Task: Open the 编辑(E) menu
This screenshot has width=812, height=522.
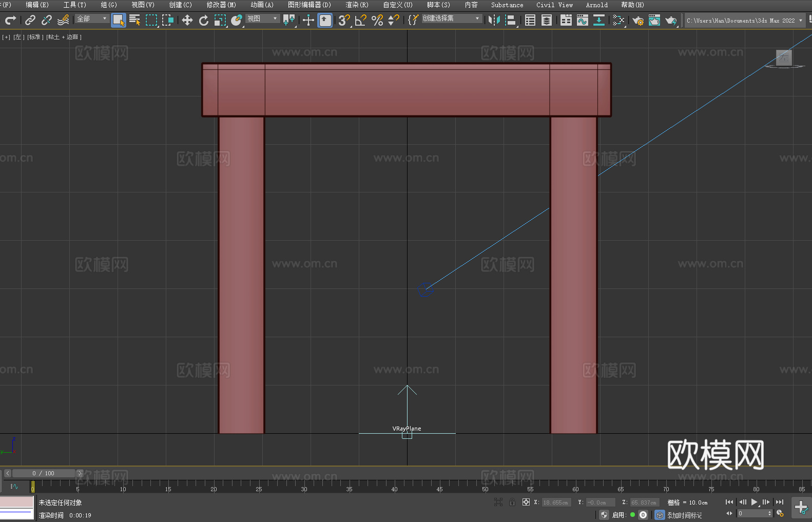Action: coord(37,5)
